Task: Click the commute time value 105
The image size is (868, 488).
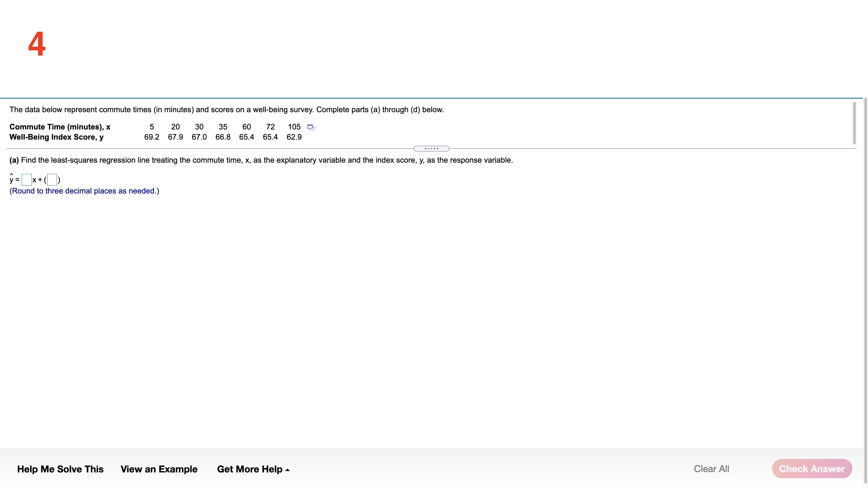Action: 294,127
